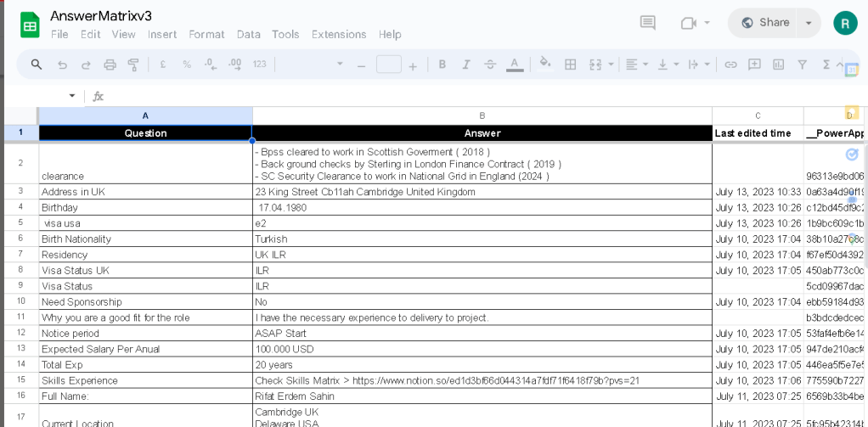This screenshot has height=427, width=868.
Task: Open the Edit menu
Action: tap(90, 34)
